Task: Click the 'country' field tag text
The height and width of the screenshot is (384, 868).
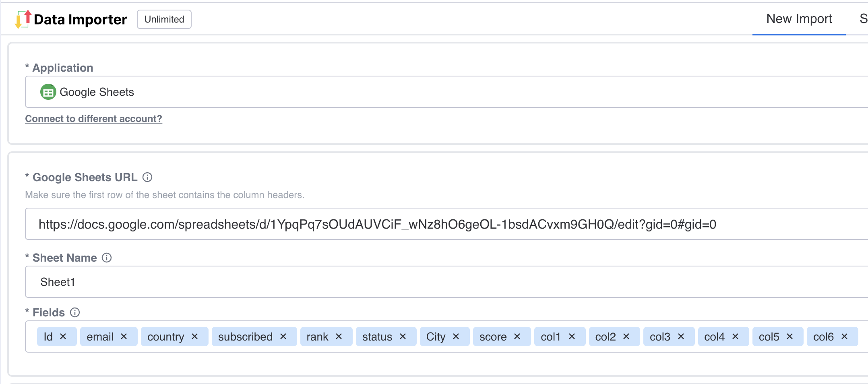Action: click(x=165, y=337)
